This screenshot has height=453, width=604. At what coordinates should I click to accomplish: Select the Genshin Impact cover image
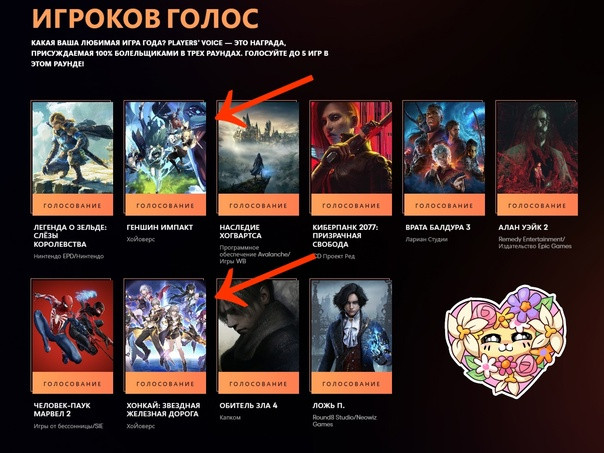tap(166, 148)
